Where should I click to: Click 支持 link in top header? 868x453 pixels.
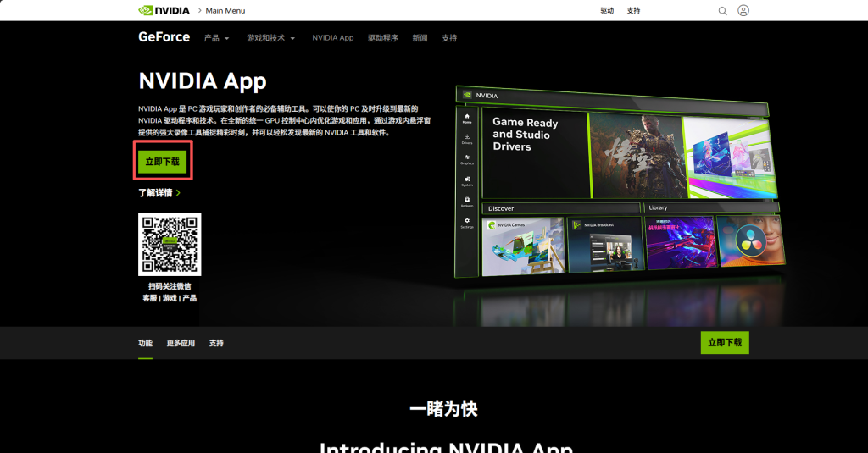(x=633, y=11)
